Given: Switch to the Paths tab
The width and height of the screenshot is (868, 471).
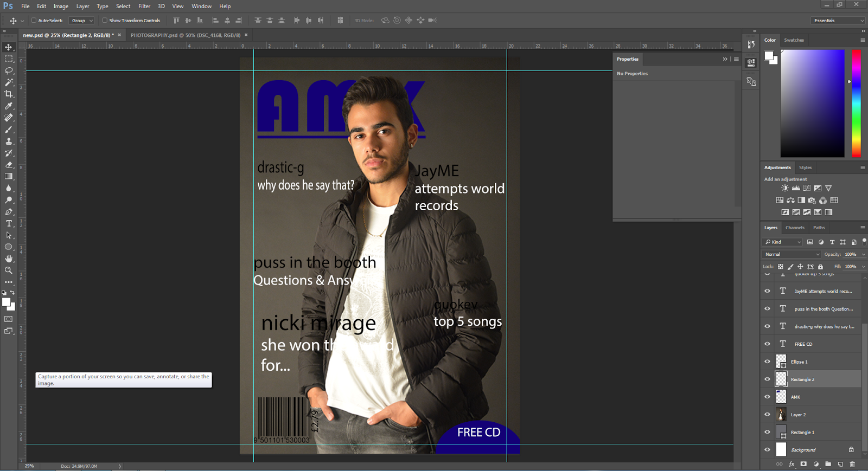Looking at the screenshot, I should pos(819,228).
